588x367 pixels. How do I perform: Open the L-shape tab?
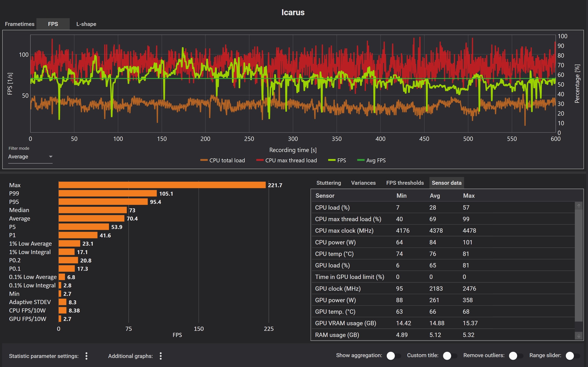click(x=86, y=24)
